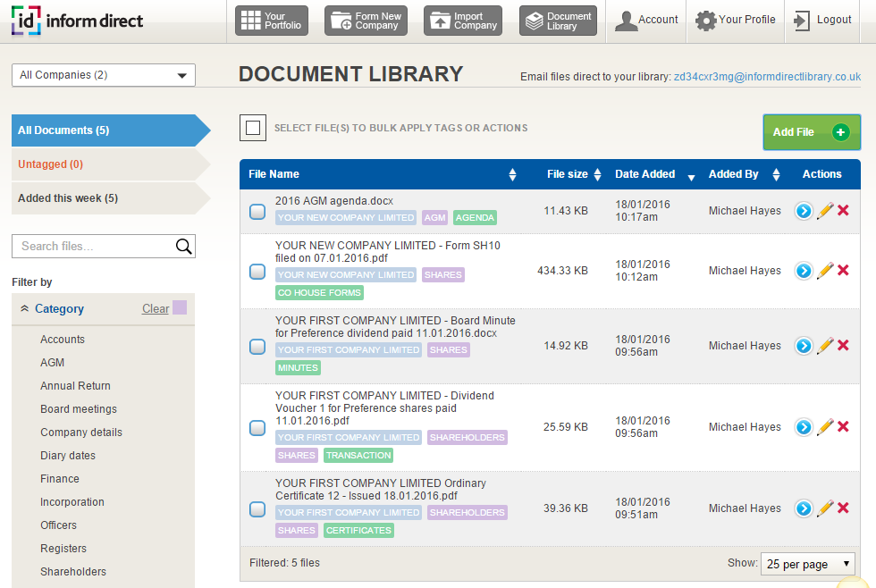Open Your Portfolio from top navigation
876x588 pixels.
click(x=272, y=21)
